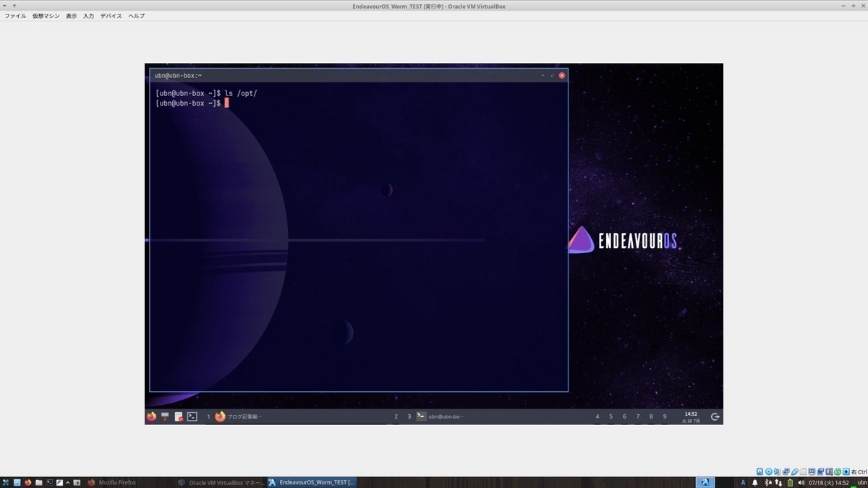868x488 pixels.
Task: Click the ubn@ubn-box:~ terminal title bar
Action: 359,75
